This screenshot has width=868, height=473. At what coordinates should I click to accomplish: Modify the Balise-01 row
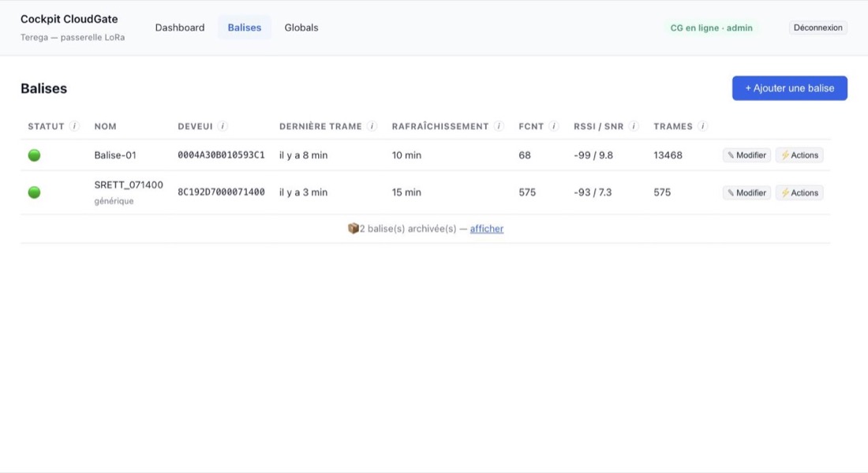tap(746, 155)
